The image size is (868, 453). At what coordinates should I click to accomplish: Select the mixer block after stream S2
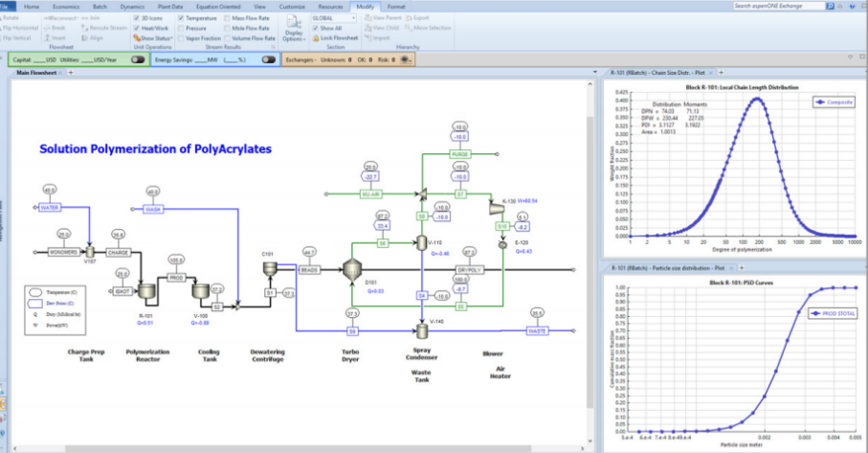click(237, 306)
